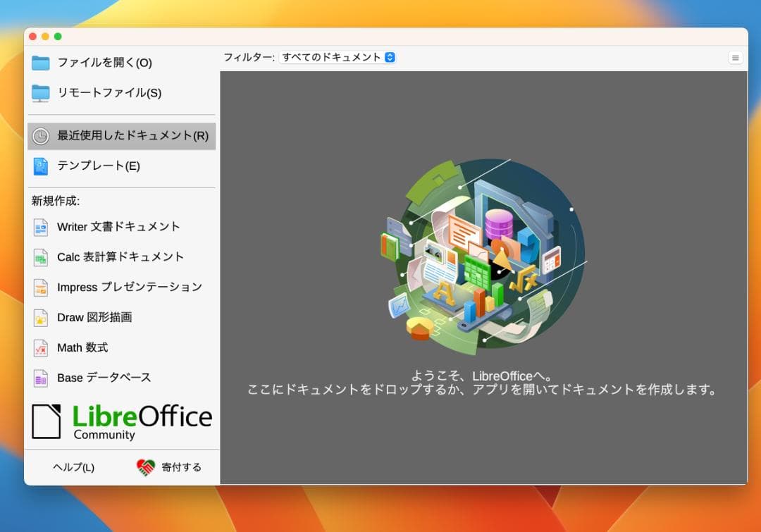Select the Writer 文書ドキュメント icon
The height and width of the screenshot is (532, 761).
[42, 227]
